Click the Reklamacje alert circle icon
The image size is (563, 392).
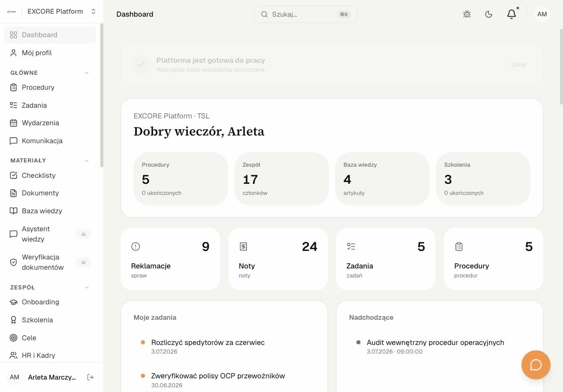[x=136, y=246]
